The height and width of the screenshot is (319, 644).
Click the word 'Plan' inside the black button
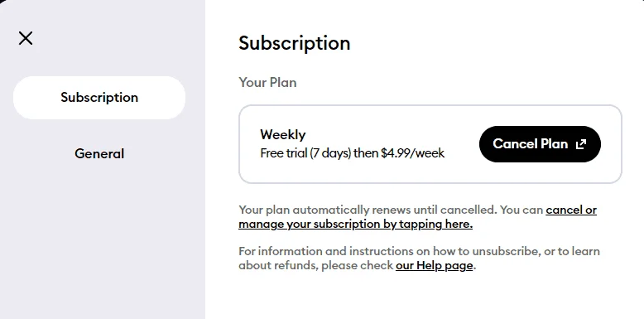pyautogui.click(x=555, y=144)
